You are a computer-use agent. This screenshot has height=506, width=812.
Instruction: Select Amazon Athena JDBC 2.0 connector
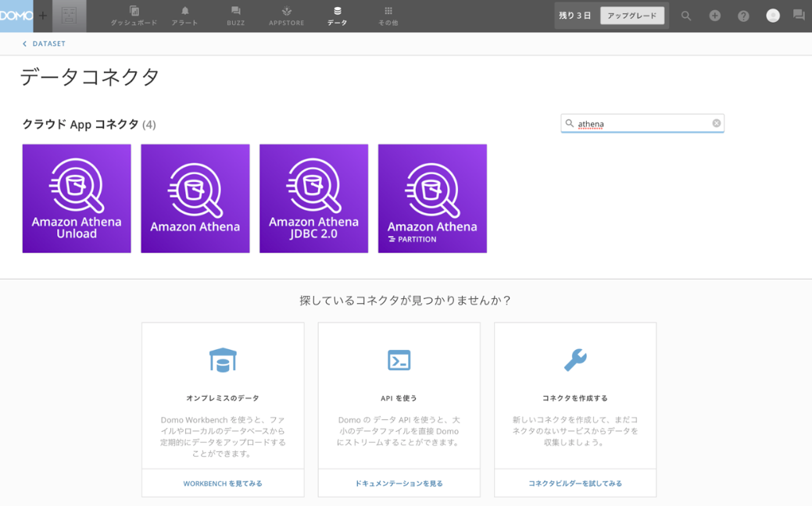(314, 198)
